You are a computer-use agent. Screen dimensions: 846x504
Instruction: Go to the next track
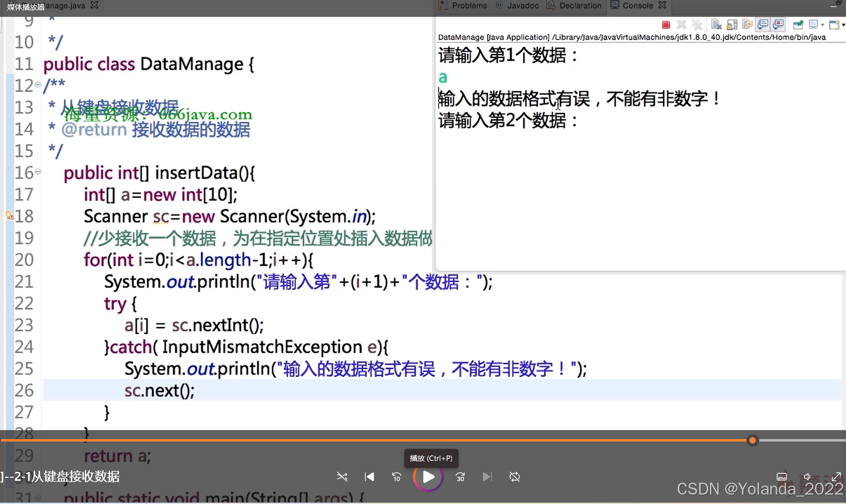coord(487,477)
